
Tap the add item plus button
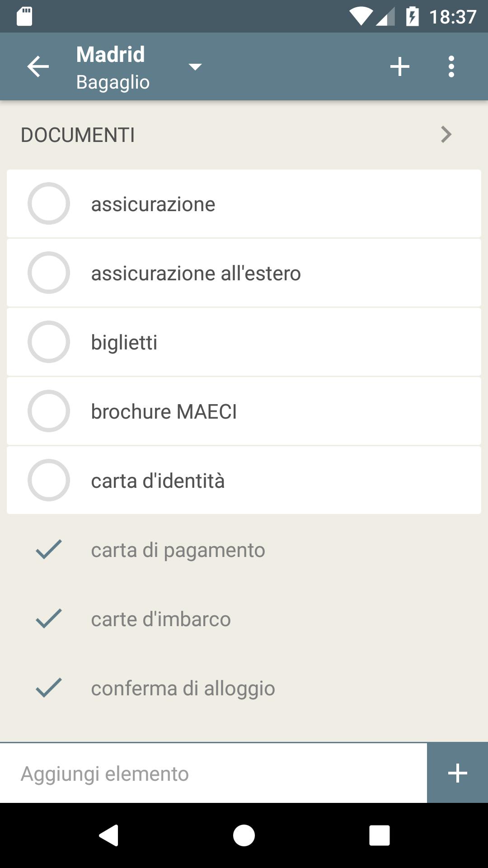(x=457, y=773)
